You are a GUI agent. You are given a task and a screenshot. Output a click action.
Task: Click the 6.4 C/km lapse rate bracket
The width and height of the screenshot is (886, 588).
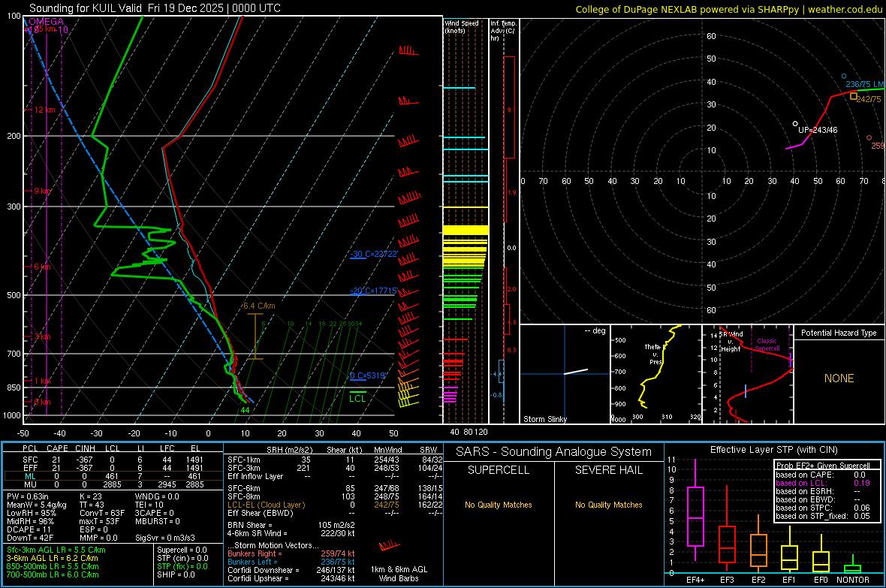pos(255,336)
